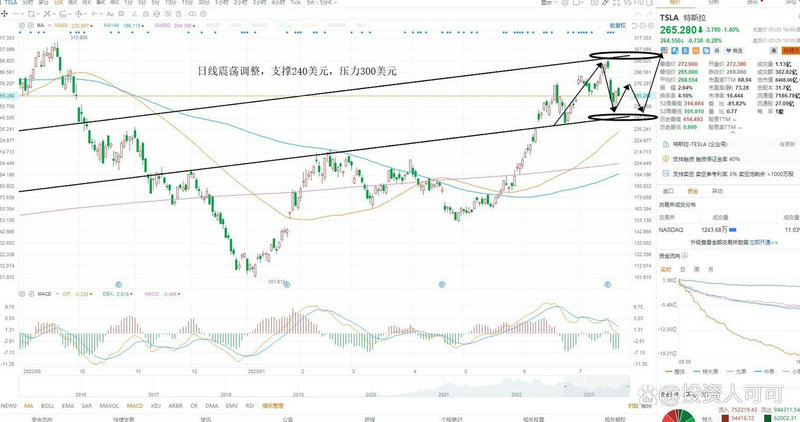Click 指标管理 indicator management button
The width and height of the screenshot is (800, 422).
point(272,406)
